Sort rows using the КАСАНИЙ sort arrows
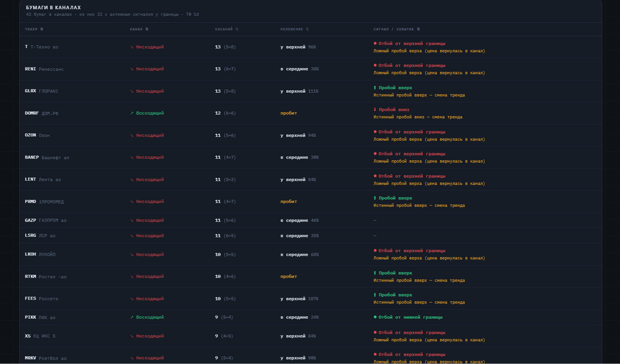 tap(237, 29)
